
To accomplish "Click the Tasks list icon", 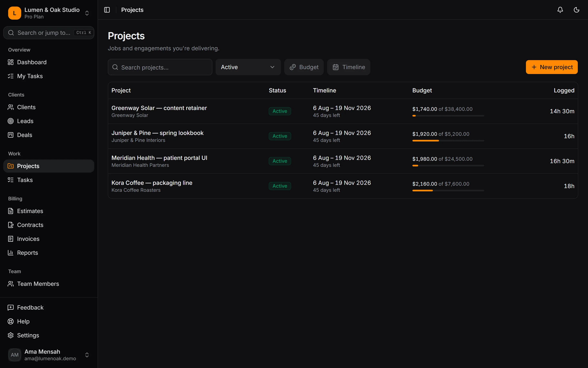I will click(x=11, y=180).
